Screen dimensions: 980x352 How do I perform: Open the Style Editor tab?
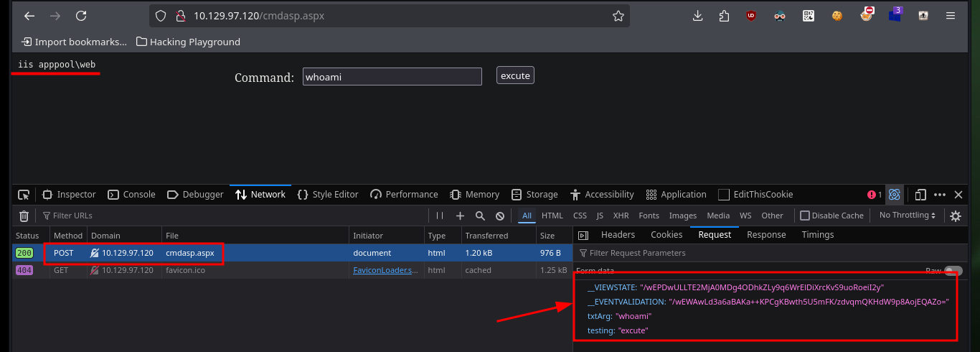(x=327, y=195)
